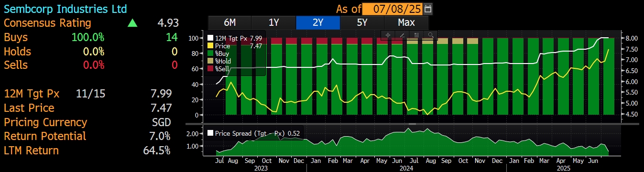Click the Sells label
This screenshot has height=172, width=644.
pyautogui.click(x=16, y=65)
